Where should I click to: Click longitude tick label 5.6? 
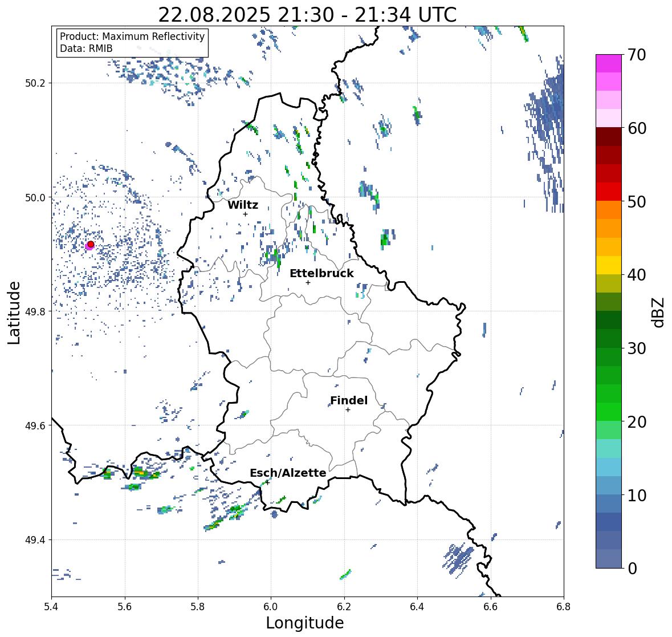pyautogui.click(x=125, y=606)
